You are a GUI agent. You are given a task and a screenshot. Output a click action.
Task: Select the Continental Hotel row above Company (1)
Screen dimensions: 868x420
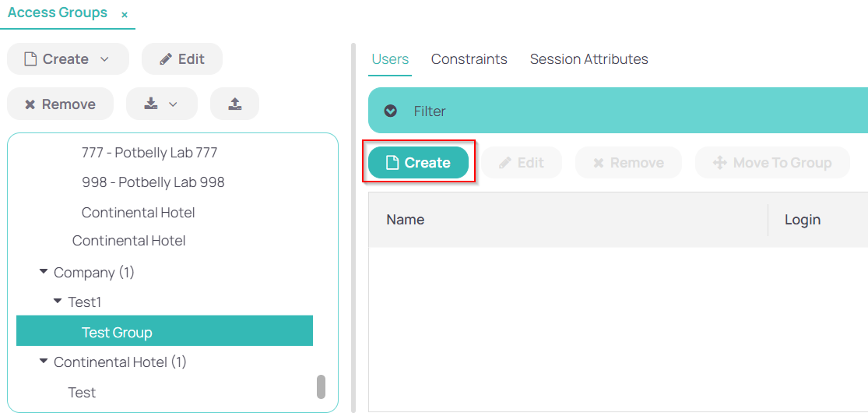pyautogui.click(x=129, y=241)
